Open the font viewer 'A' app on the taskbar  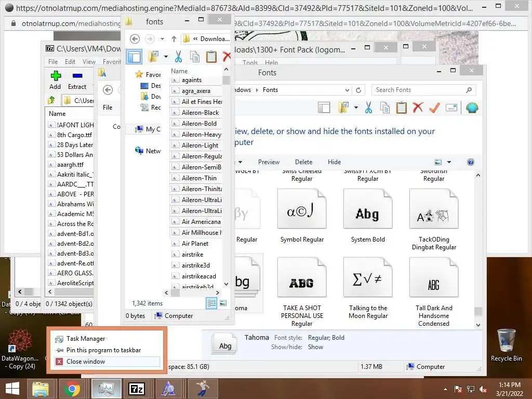168,389
